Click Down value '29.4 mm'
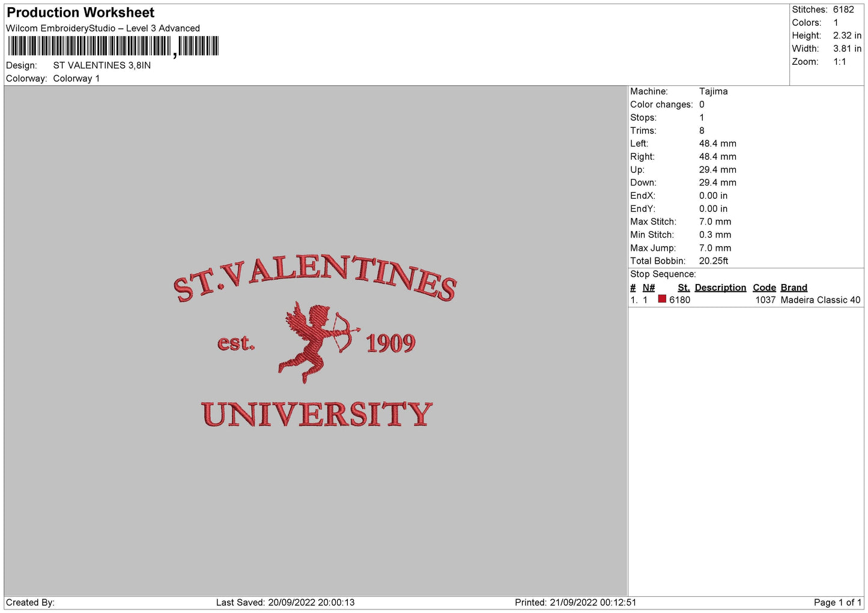Image resolution: width=868 pixels, height=613 pixels. [717, 183]
